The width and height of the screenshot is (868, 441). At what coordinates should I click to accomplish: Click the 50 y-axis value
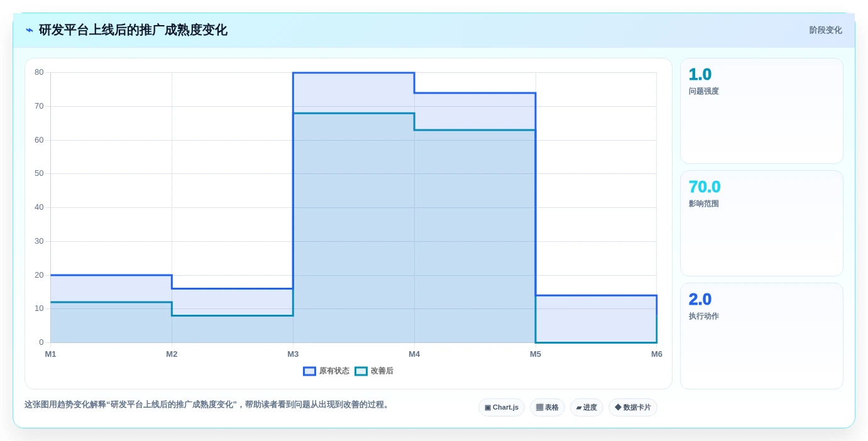[x=39, y=173]
